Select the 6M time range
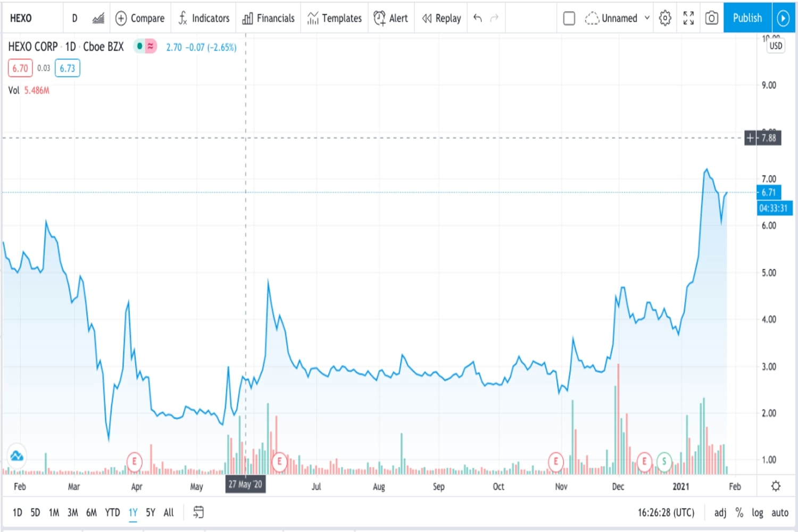Image resolution: width=798 pixels, height=532 pixels. [x=92, y=512]
